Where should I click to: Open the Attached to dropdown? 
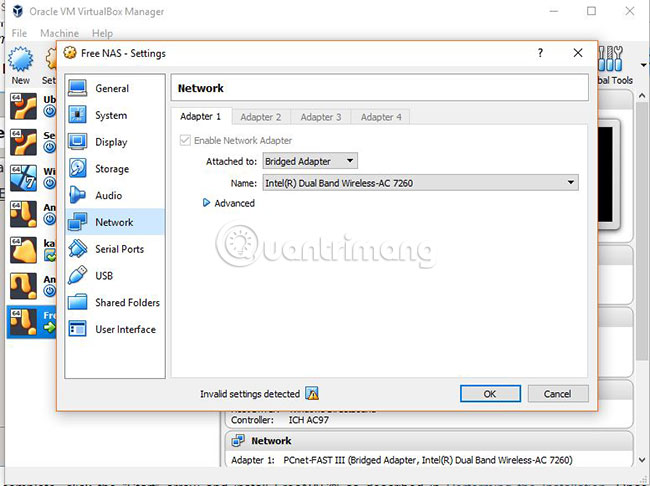click(x=310, y=161)
